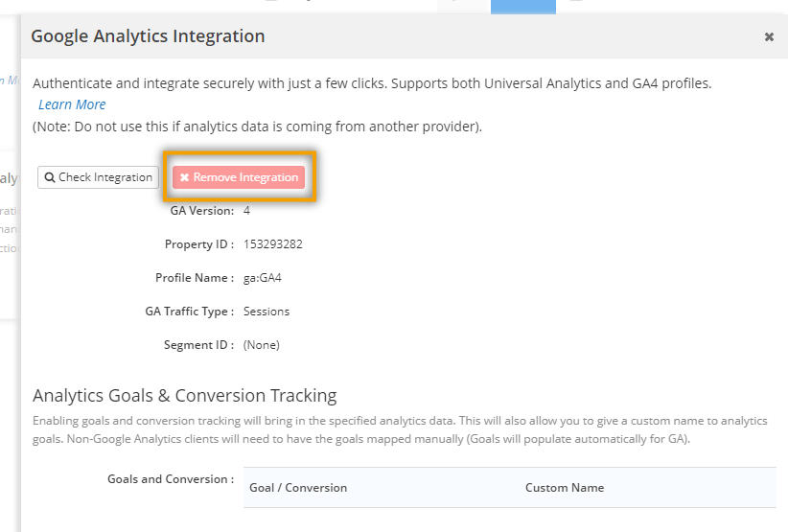
Task: Click the Profile Name value ga:GA4
Action: pyautogui.click(x=263, y=278)
